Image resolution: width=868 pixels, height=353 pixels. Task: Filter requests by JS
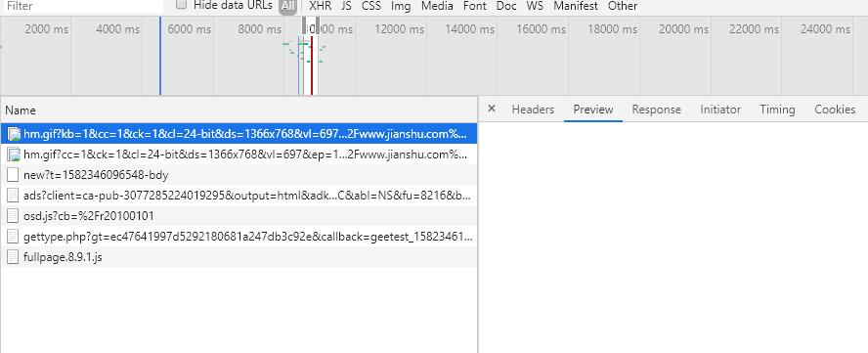(347, 6)
